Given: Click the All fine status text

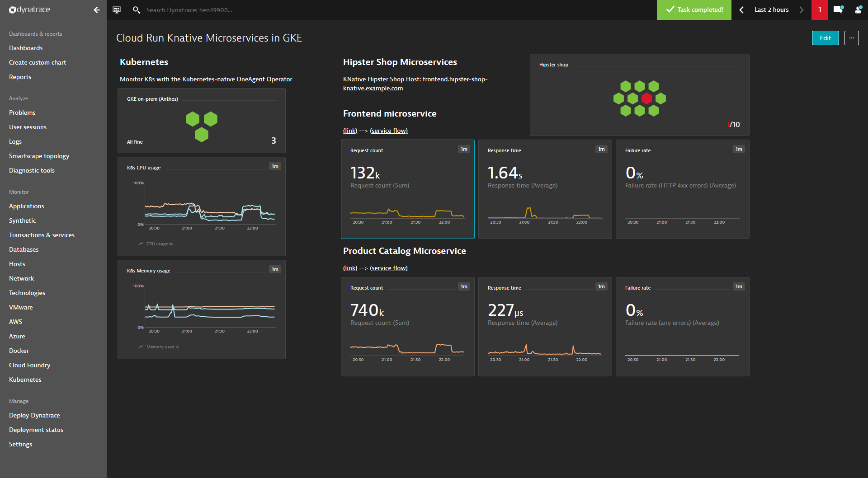Looking at the screenshot, I should (x=135, y=142).
